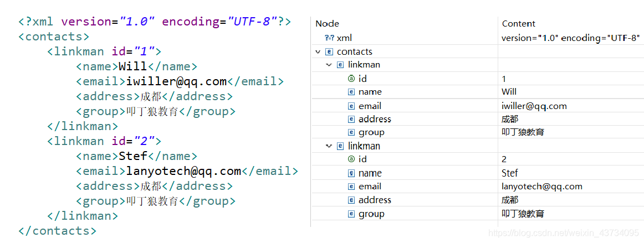
Task: Click the Stef name line in XML source
Action: click(x=136, y=156)
